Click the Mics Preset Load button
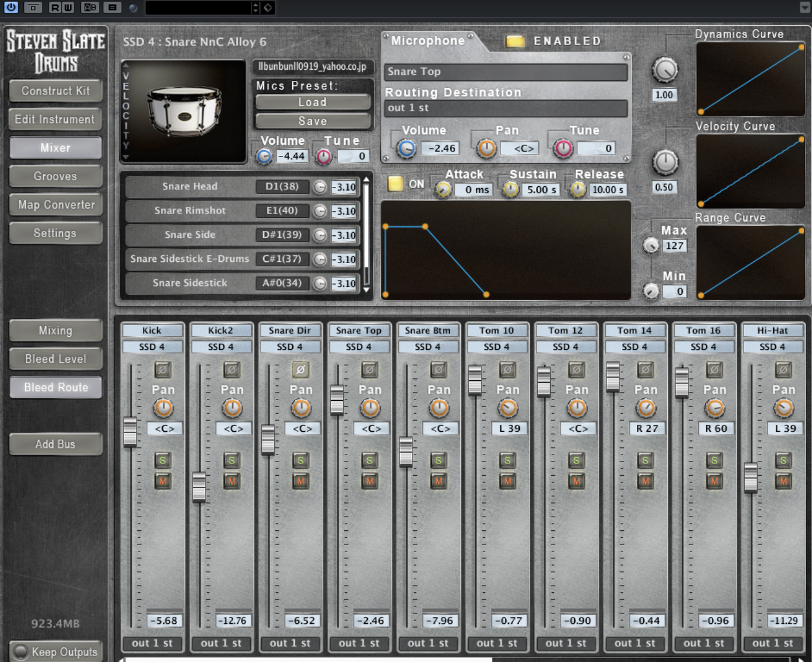This screenshot has height=662, width=812. coord(313,102)
